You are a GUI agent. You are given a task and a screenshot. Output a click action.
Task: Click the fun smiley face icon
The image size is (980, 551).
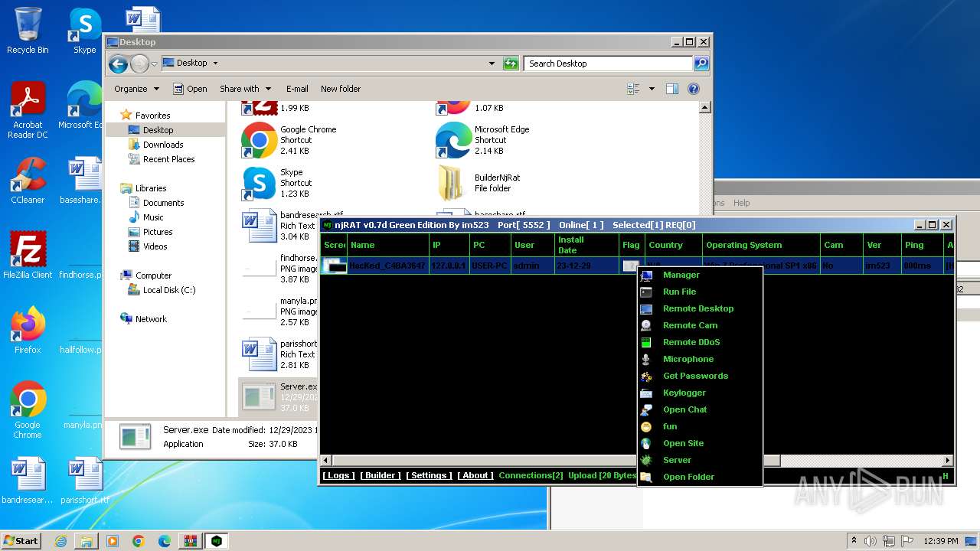pos(647,426)
